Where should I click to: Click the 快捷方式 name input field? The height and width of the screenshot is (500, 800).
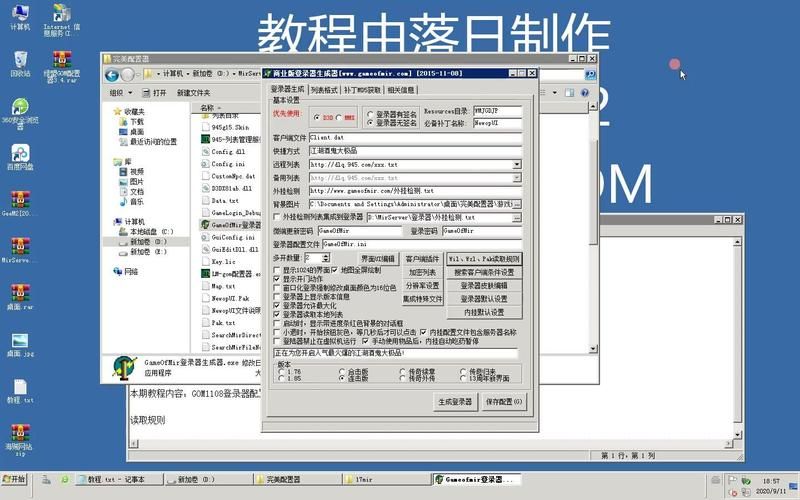[x=415, y=151]
